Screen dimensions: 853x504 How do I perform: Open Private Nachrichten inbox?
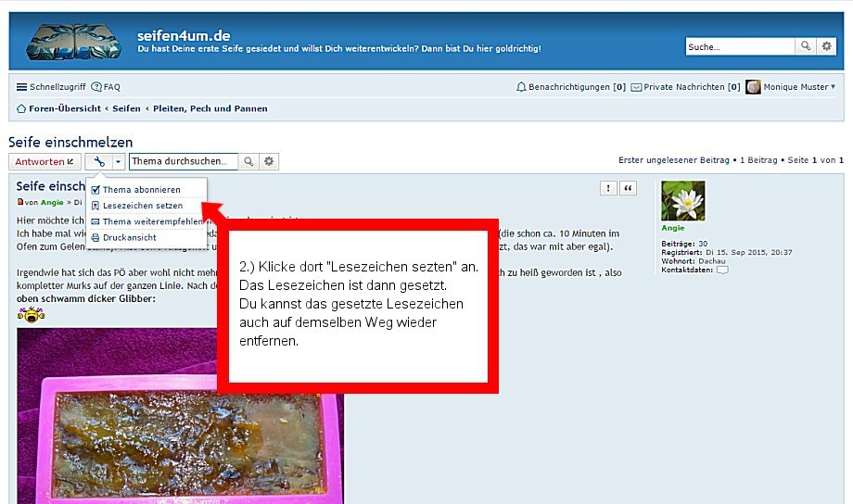[x=685, y=86]
